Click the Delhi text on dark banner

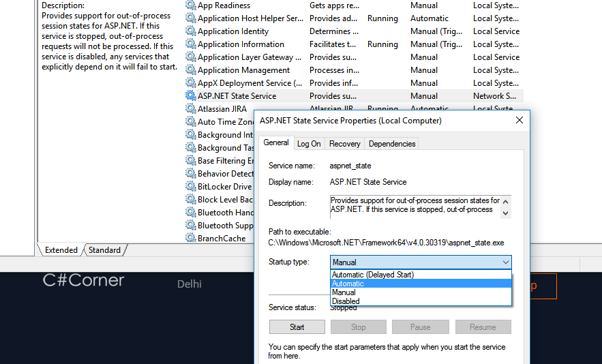(190, 284)
